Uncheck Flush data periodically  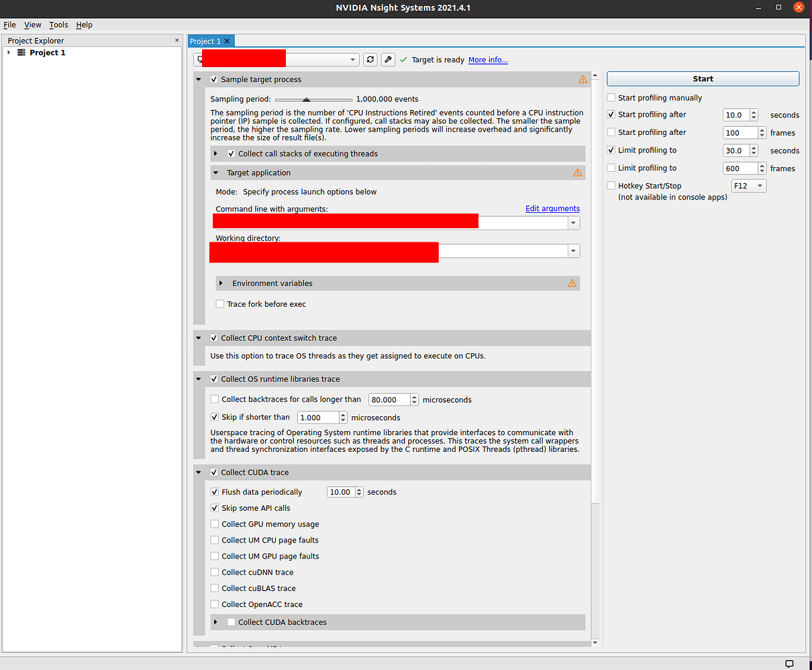pos(214,491)
